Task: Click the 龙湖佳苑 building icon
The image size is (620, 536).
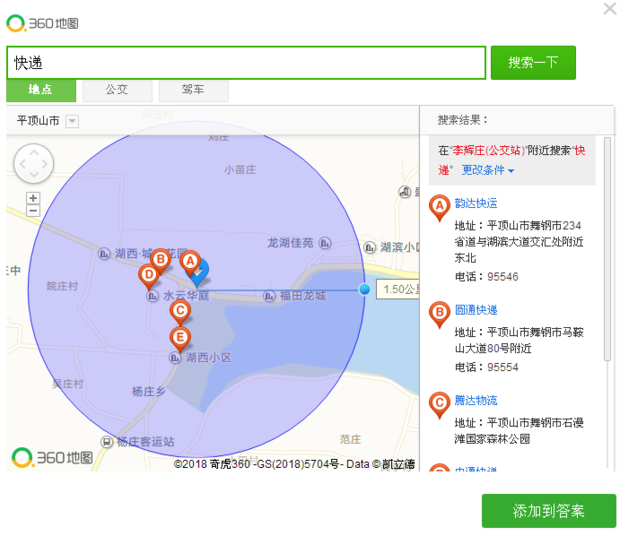Action: coord(325,243)
